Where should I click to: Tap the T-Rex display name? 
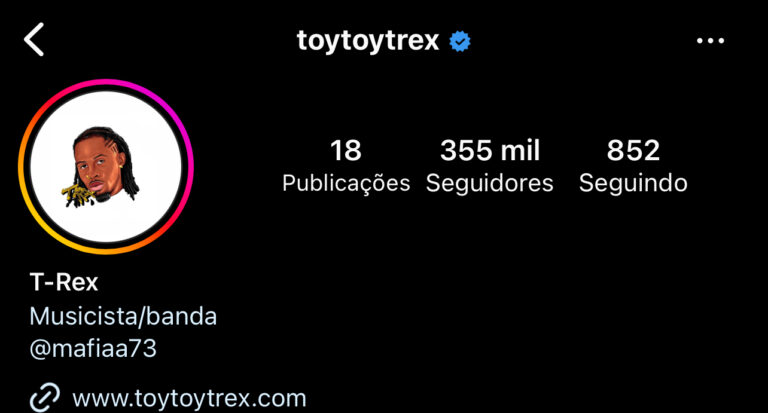(64, 283)
